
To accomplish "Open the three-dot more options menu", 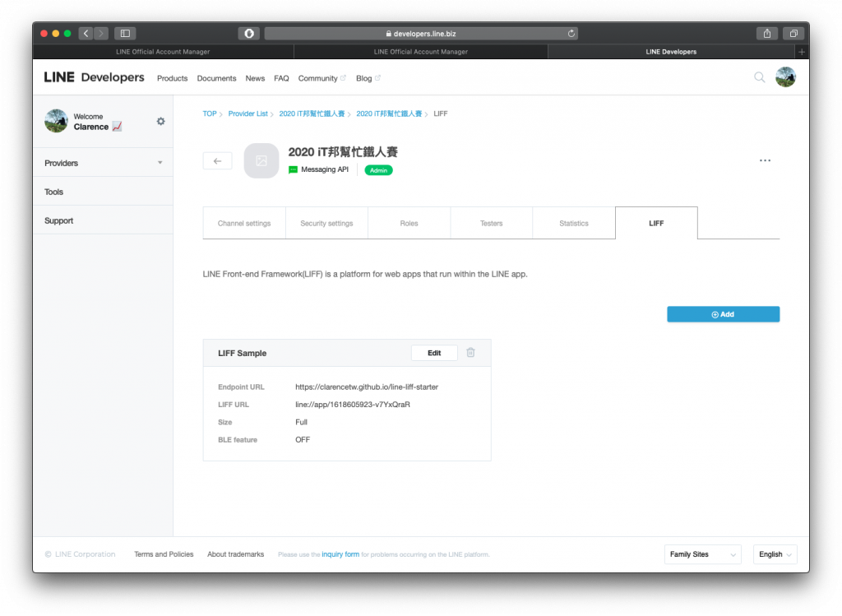I will (766, 160).
